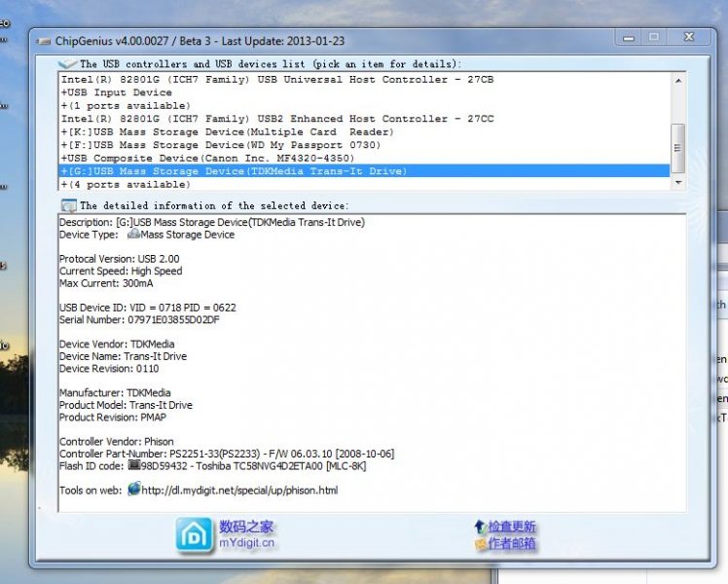Click the 作者邮箱 author email link
Viewport: 728px width, 584px height.
(512, 544)
